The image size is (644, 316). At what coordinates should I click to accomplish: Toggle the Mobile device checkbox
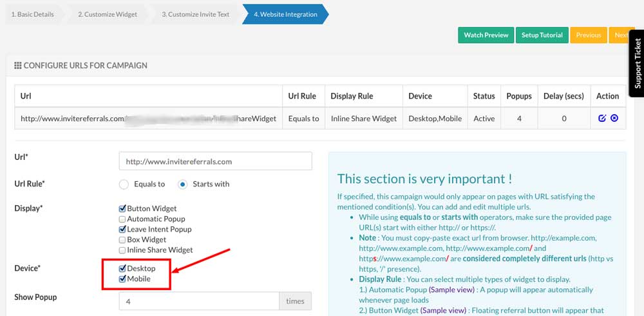(x=122, y=279)
